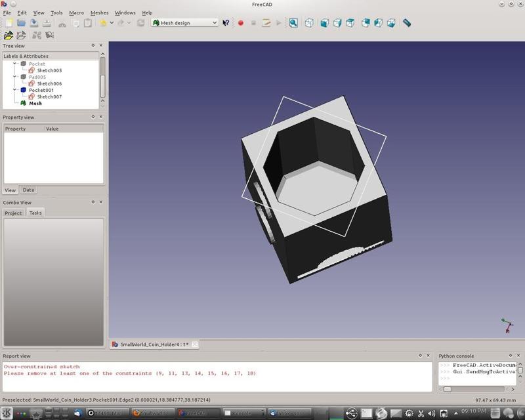525x420 pixels.
Task: Click the measure distance ruler icon
Action: coord(407,23)
